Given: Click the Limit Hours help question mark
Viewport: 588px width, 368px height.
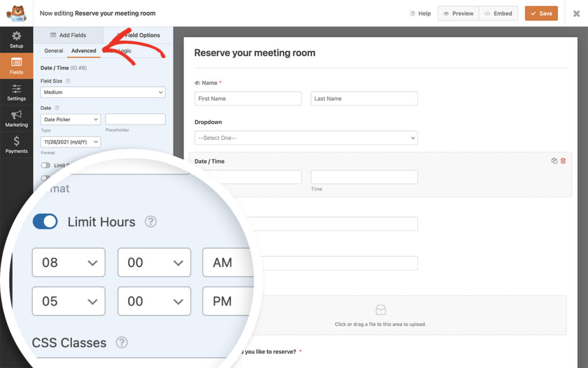Looking at the screenshot, I should coord(150,221).
